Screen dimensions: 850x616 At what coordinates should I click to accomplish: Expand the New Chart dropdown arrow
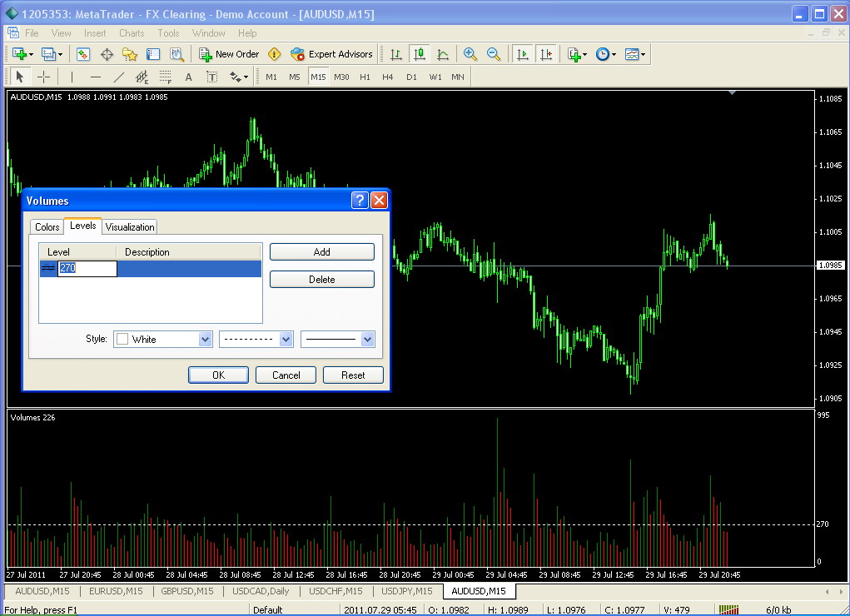click(x=31, y=55)
